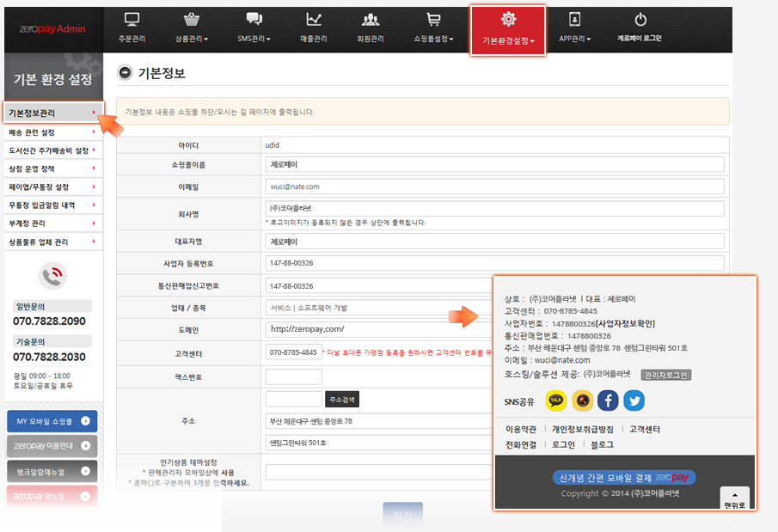Click the 사업자 등록번호 input field
The height and width of the screenshot is (532, 778).
point(494,263)
